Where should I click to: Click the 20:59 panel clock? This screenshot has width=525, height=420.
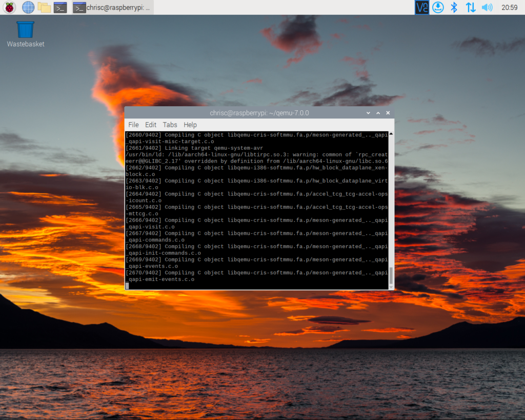[509, 7]
